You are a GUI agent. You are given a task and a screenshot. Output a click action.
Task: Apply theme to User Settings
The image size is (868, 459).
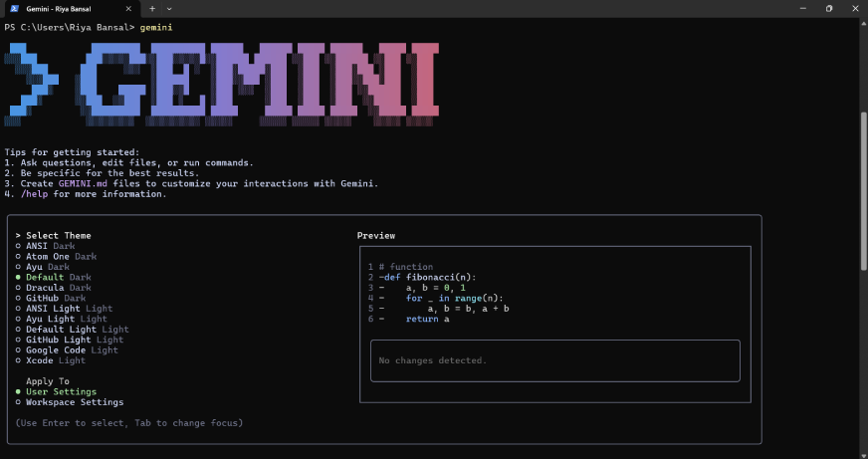(x=56, y=392)
